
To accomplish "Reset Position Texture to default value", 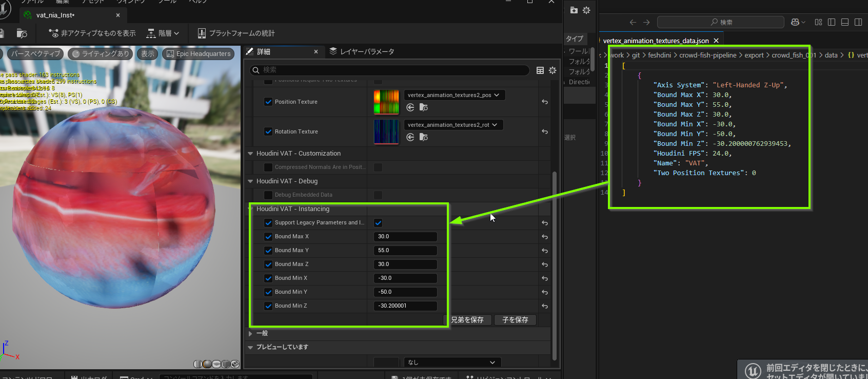I will (x=545, y=102).
